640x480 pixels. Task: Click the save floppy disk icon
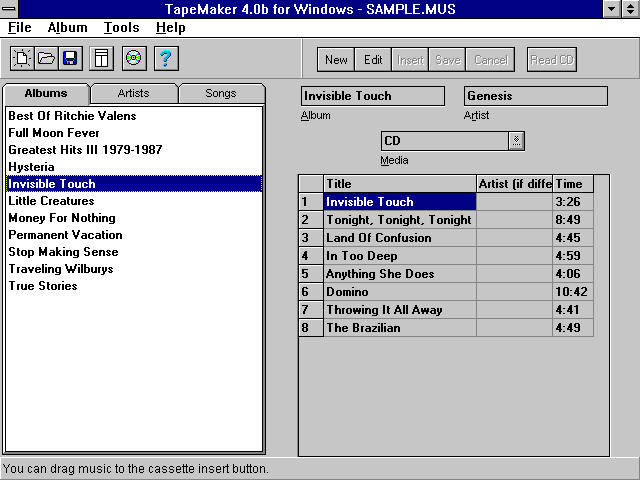tap(70, 59)
